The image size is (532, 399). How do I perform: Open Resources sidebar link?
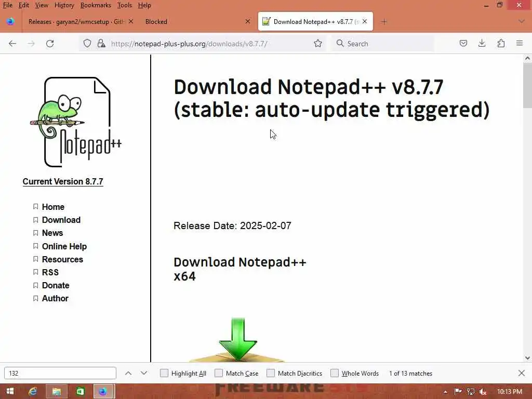coord(62,259)
